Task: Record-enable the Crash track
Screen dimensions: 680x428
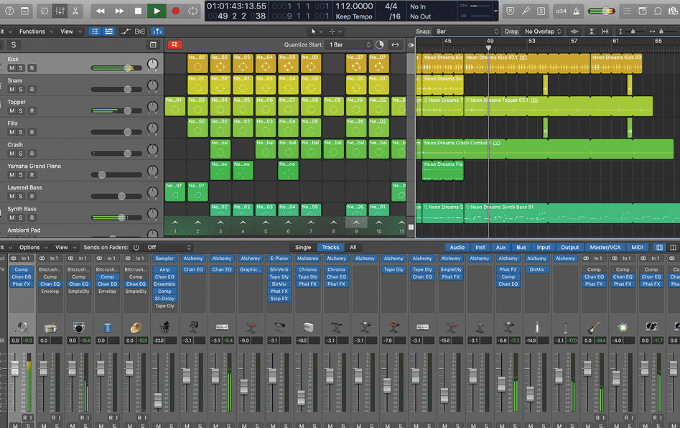Action: 31,153
